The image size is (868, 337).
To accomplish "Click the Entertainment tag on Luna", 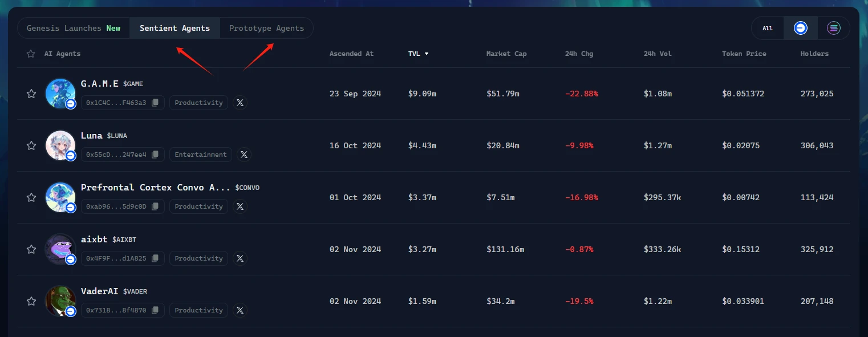I will pyautogui.click(x=201, y=155).
